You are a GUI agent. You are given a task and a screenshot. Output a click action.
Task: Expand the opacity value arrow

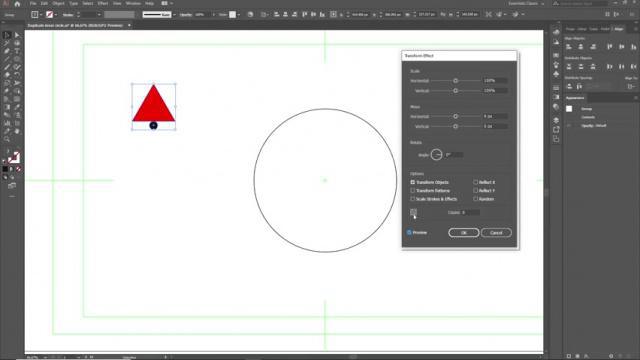click(x=213, y=15)
